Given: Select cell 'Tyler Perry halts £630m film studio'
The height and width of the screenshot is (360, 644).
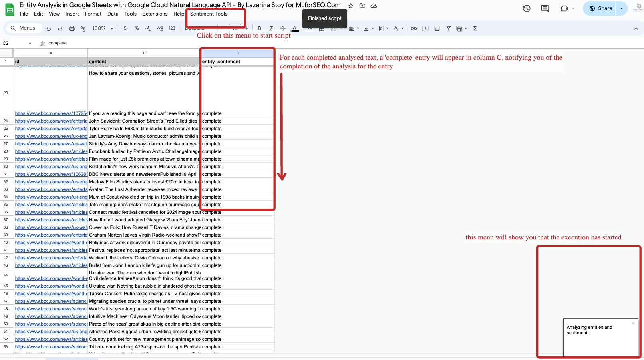Looking at the screenshot, I should (144, 129).
